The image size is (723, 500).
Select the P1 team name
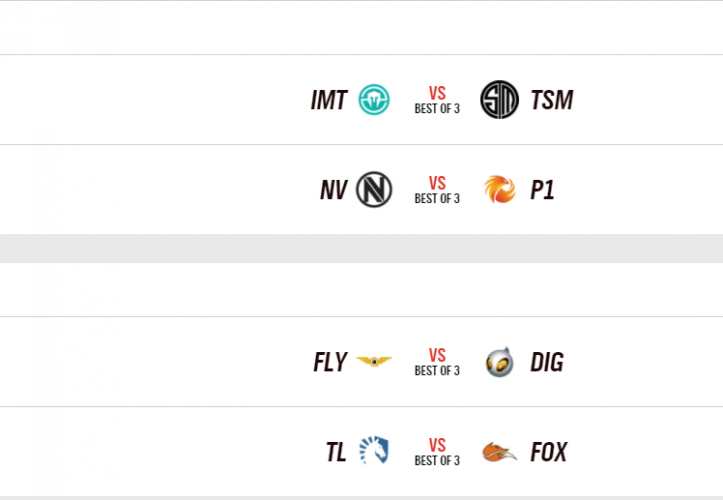[542, 190]
